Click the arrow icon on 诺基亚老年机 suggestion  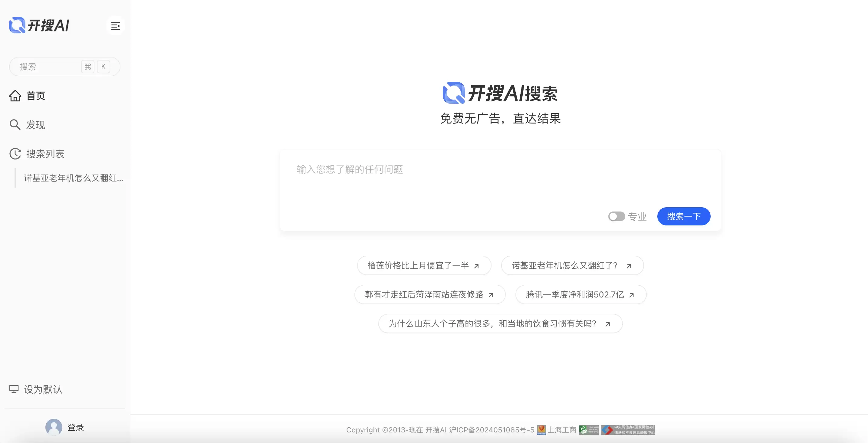(x=629, y=266)
